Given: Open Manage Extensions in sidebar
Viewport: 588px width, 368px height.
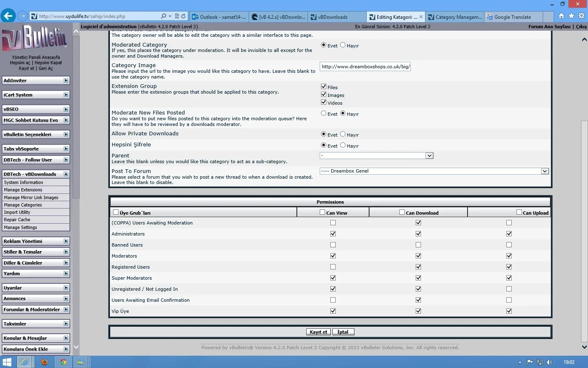Looking at the screenshot, I should (x=23, y=190).
